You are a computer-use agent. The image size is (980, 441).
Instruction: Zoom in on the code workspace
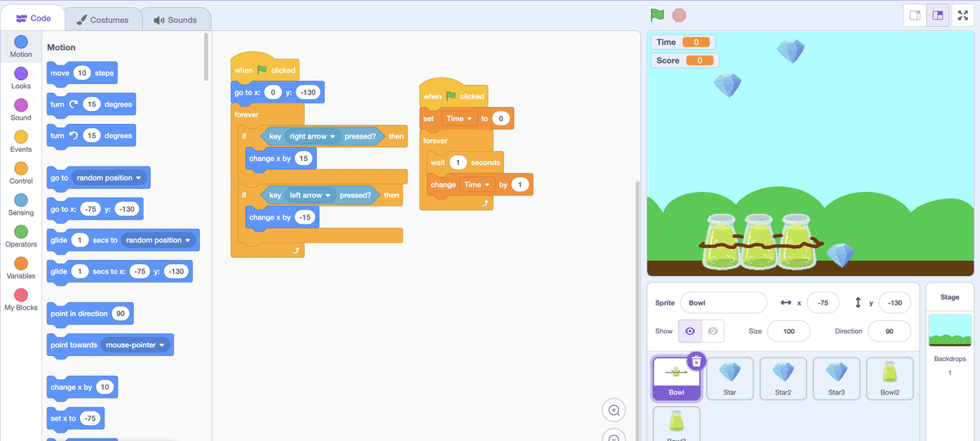(614, 410)
